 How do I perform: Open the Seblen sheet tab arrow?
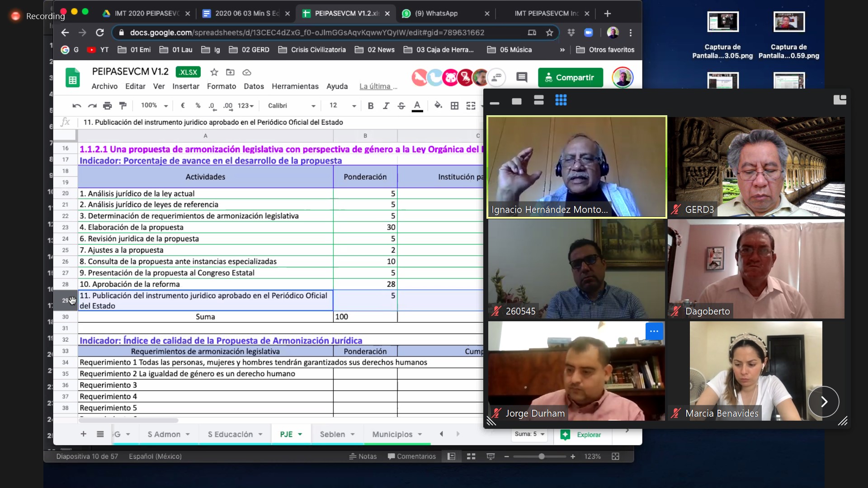coord(353,435)
